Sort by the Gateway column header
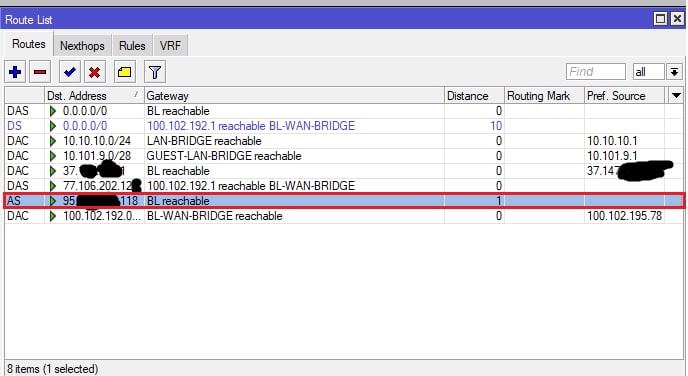The height and width of the screenshot is (376, 688). tap(294, 96)
